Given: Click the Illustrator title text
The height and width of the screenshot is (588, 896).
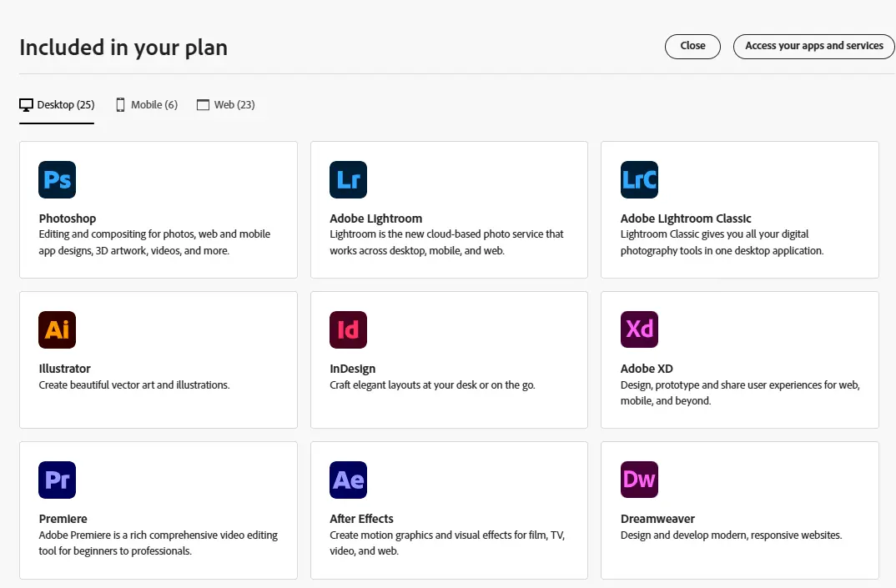Looking at the screenshot, I should click(x=64, y=369).
